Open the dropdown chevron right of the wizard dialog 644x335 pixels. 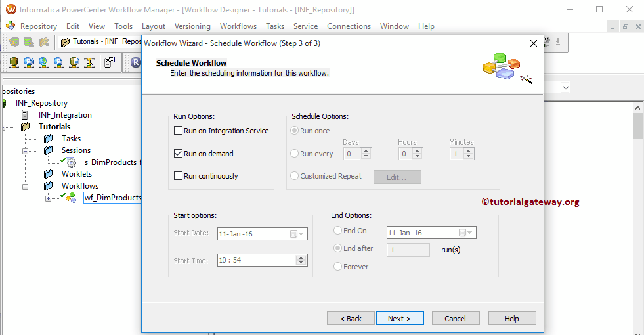pyautogui.click(x=566, y=87)
